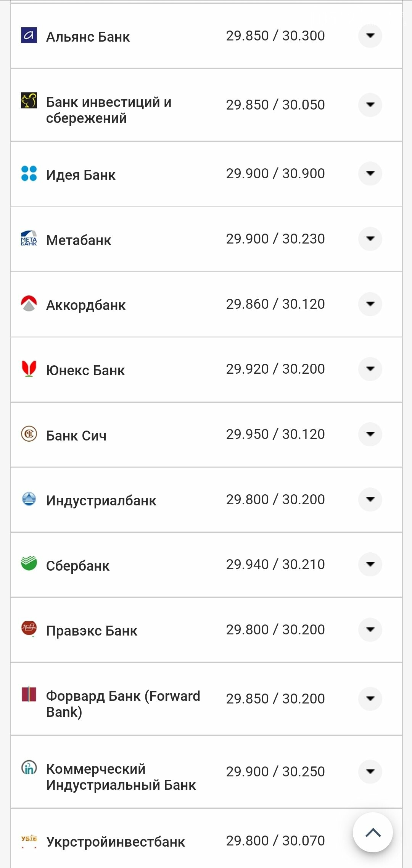Select the Юнекс Банк rate 29.920 / 30.200
The height and width of the screenshot is (868, 412).
pyautogui.click(x=275, y=369)
